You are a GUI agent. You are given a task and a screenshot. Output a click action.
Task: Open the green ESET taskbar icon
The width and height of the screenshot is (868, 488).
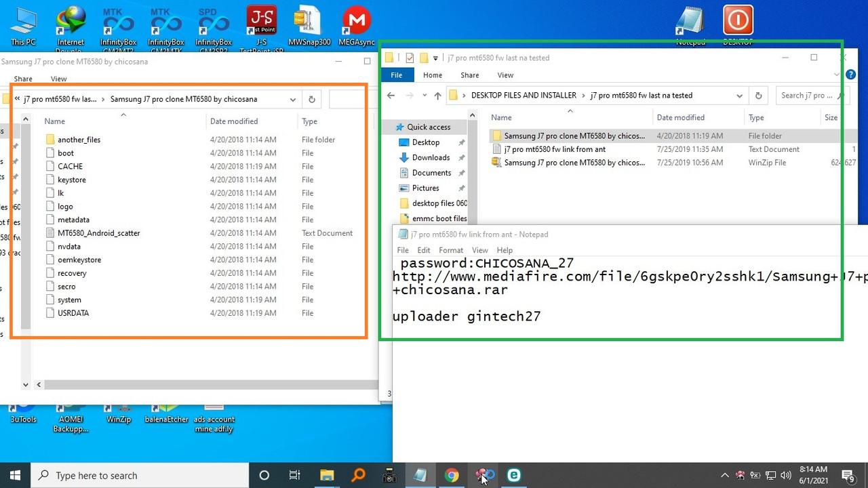click(513, 475)
